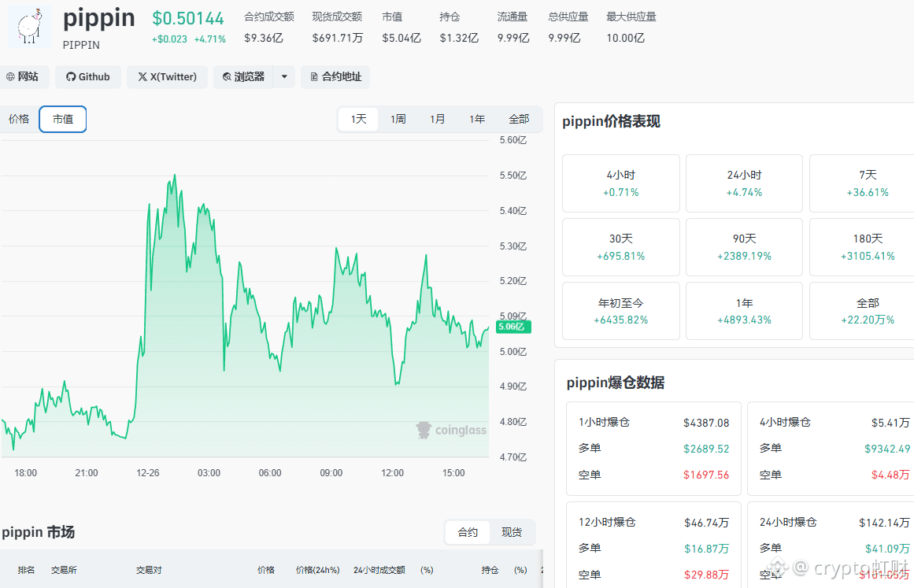Expand the 浏览器 dropdown arrow
The width and height of the screenshot is (914, 588).
tap(284, 77)
